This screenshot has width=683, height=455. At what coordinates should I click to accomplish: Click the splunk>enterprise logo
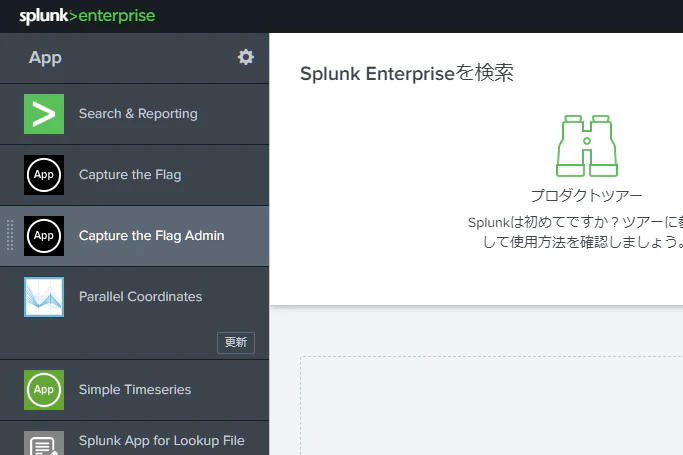click(87, 16)
